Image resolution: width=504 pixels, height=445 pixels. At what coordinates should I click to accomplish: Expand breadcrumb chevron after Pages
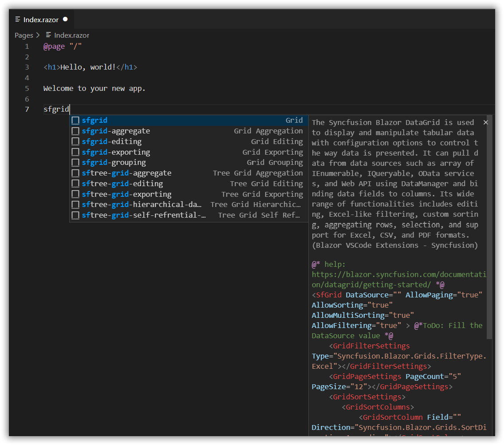coord(38,35)
